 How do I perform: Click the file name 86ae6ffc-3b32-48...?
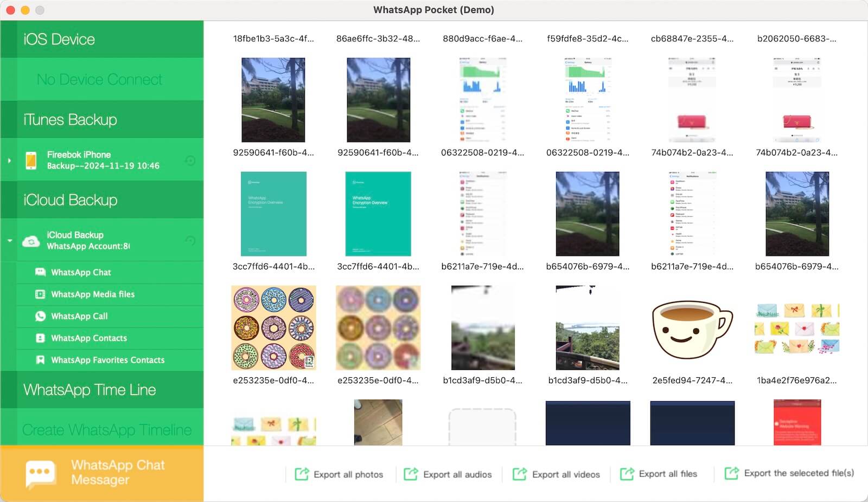point(378,38)
